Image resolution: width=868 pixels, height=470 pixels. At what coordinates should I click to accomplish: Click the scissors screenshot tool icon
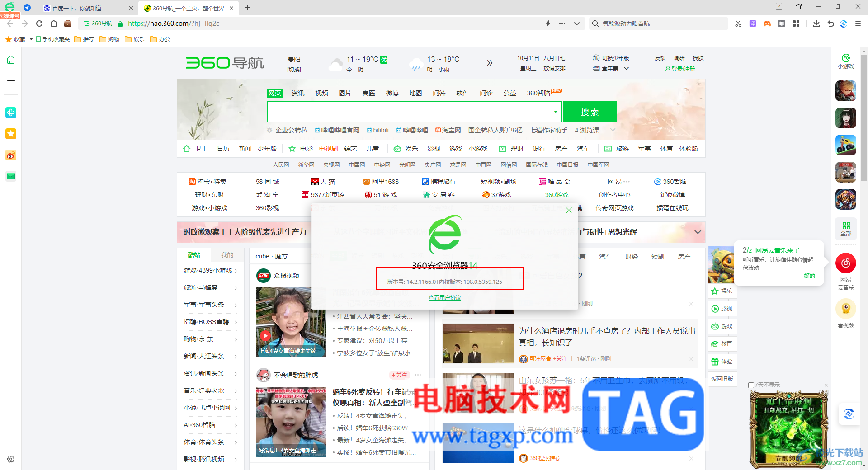738,23
